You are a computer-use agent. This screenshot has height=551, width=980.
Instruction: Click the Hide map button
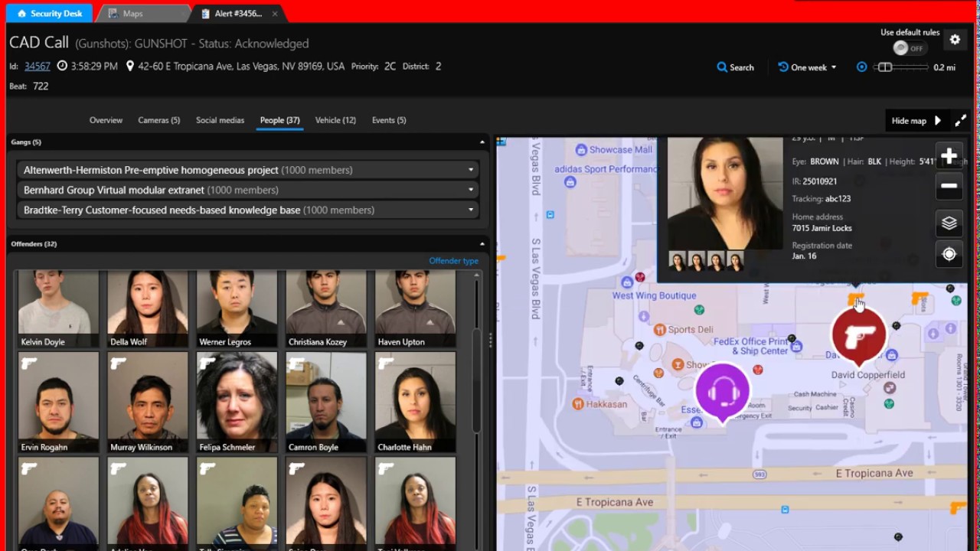tap(916, 121)
